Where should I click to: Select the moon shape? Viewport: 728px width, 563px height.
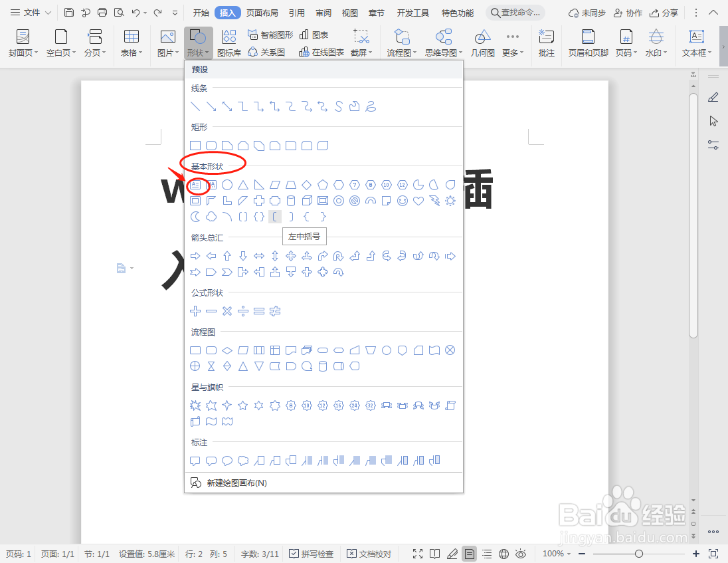tap(195, 217)
